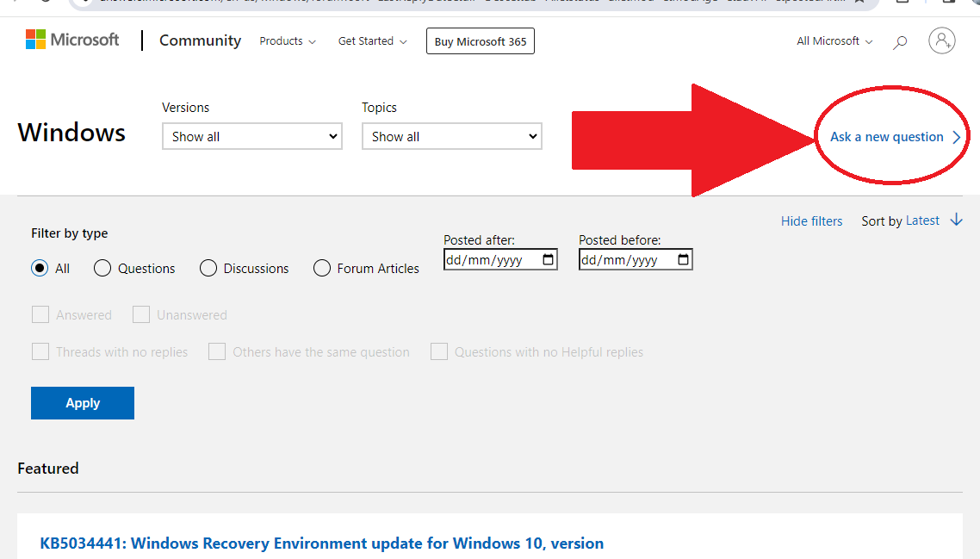Go to Community home link
Image resolution: width=980 pixels, height=559 pixels.
tap(200, 40)
